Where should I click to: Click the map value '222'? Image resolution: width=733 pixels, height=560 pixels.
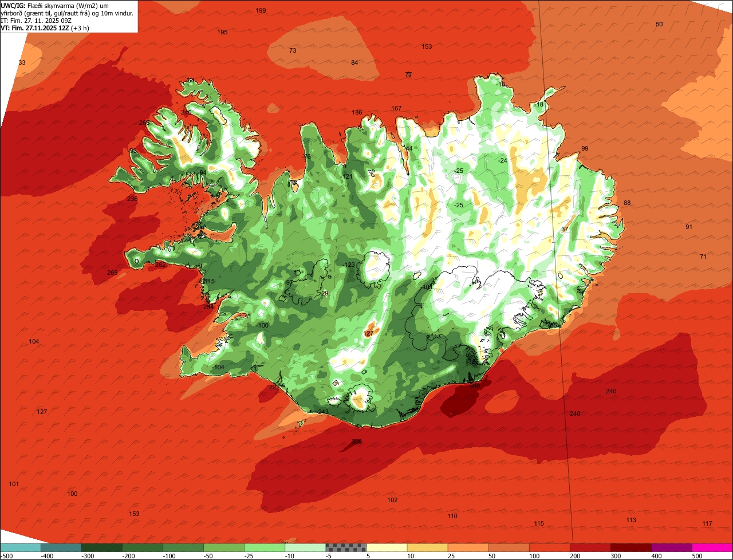[274, 388]
